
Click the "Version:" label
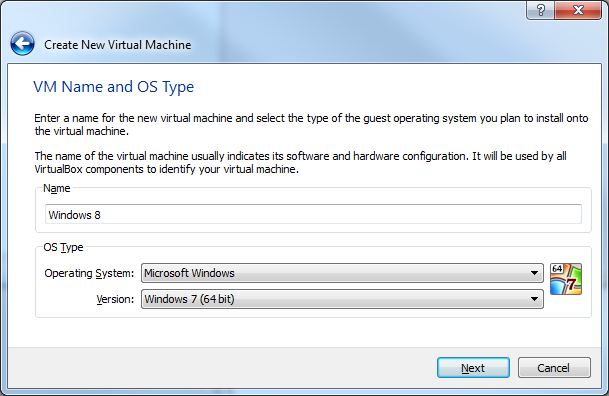point(115,299)
